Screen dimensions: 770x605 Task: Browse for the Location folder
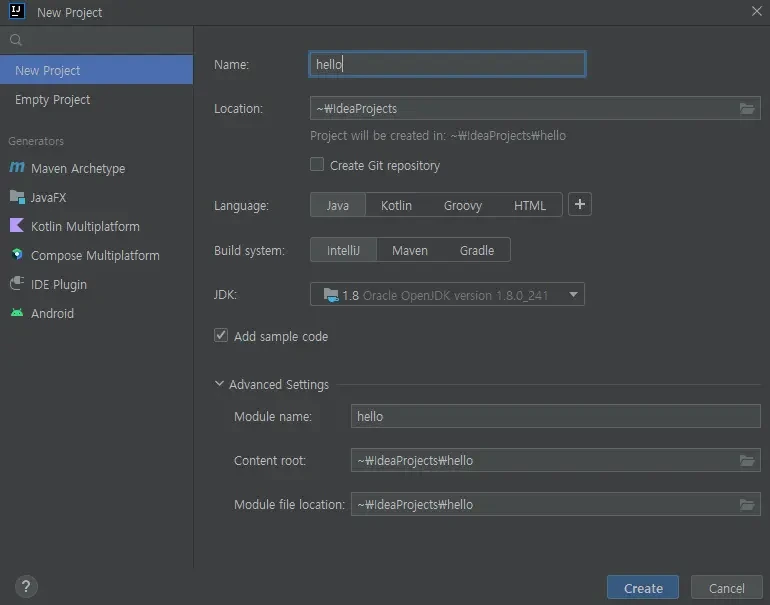coord(747,109)
